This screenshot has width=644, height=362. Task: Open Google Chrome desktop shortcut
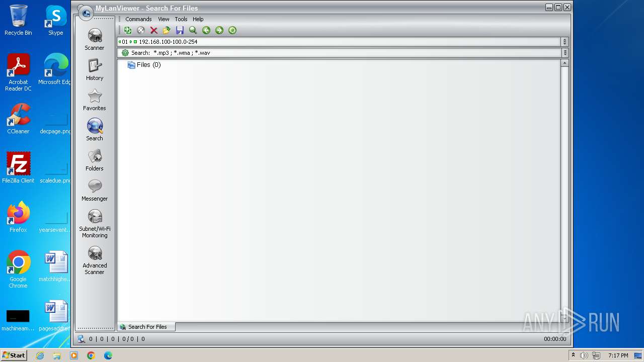18,269
